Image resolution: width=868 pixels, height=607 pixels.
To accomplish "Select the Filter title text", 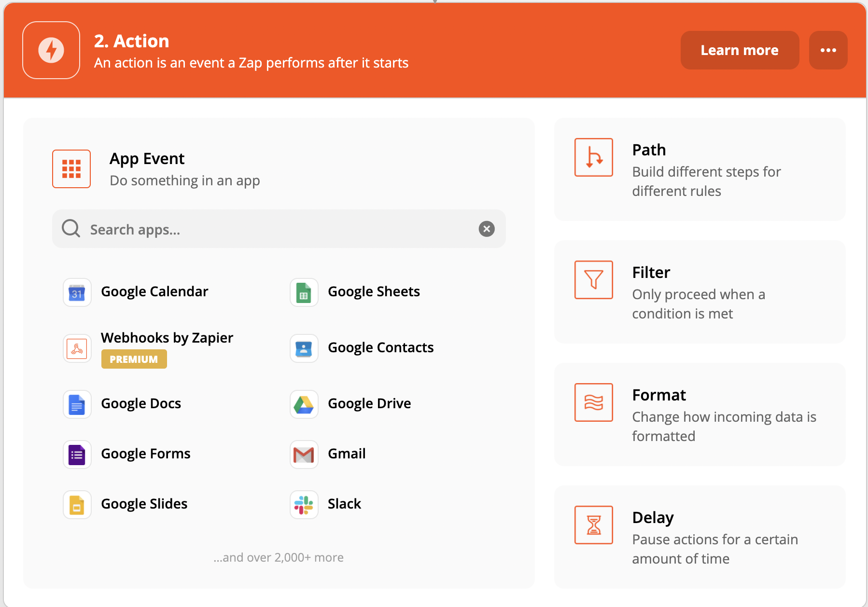I will pos(651,273).
